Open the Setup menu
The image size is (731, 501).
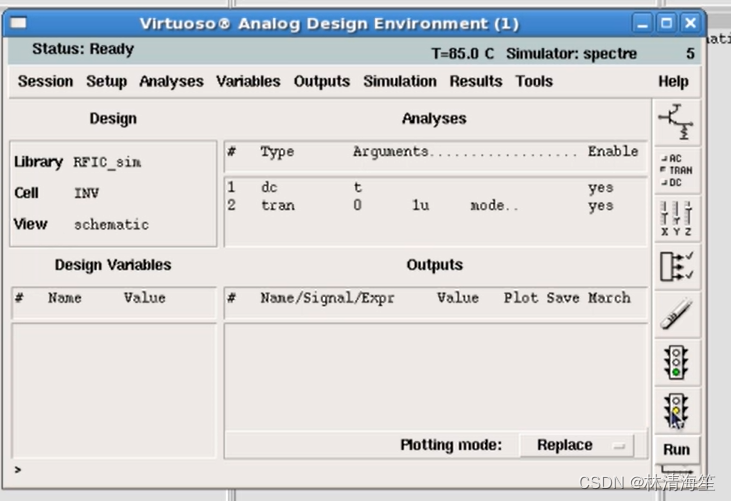coord(106,81)
